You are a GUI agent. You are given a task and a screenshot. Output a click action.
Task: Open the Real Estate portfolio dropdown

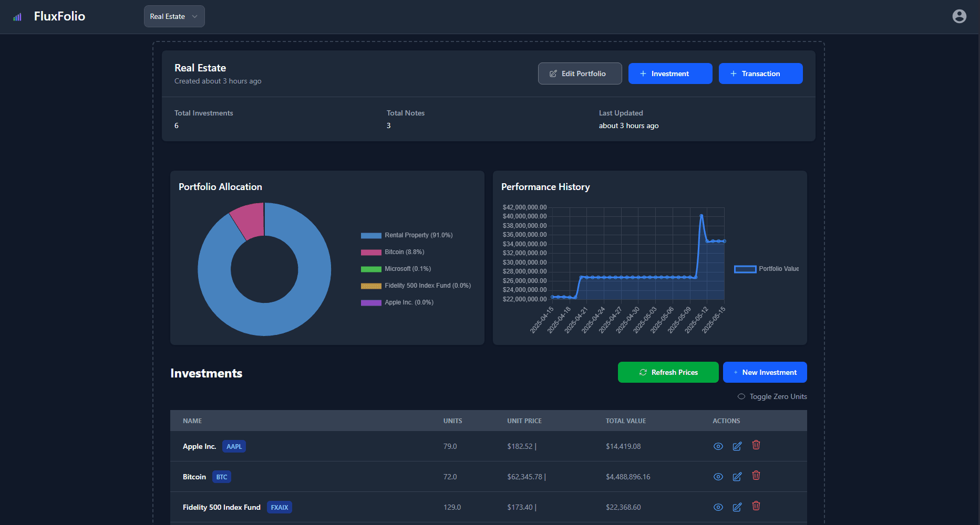(x=174, y=16)
